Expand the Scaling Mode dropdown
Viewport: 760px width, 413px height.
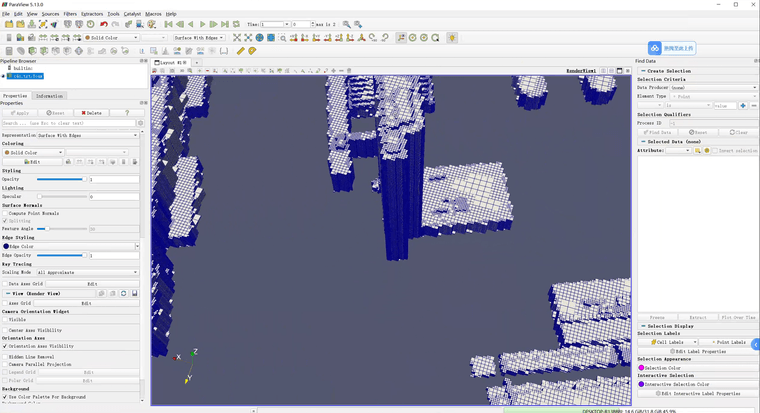pyautogui.click(x=88, y=272)
